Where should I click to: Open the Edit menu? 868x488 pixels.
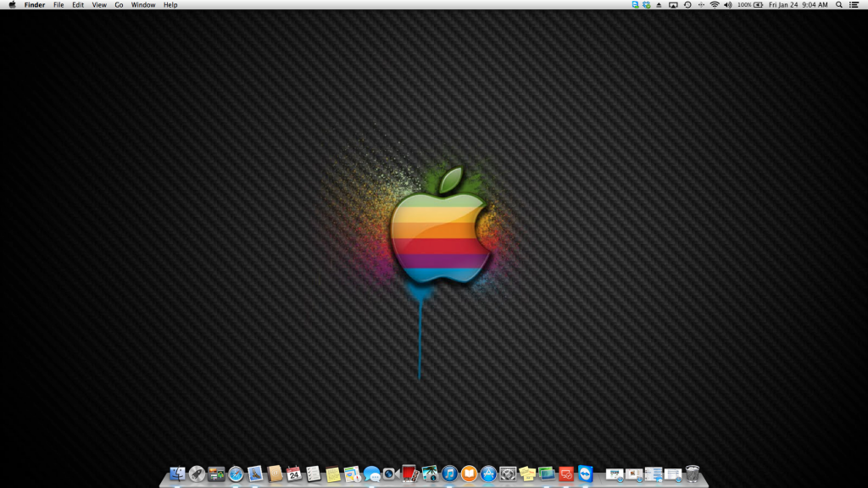coord(78,4)
